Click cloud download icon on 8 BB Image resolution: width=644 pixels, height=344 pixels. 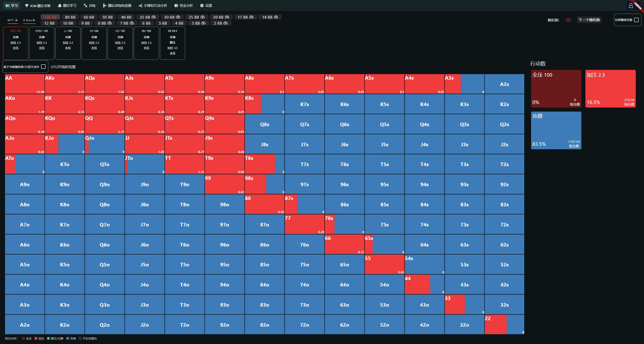[x=110, y=23]
